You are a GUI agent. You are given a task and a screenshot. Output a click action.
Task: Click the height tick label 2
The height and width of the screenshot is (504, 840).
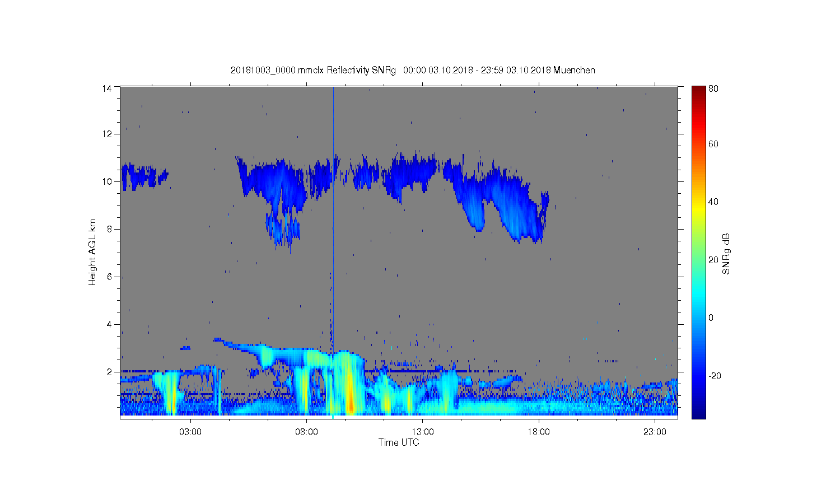(110, 372)
